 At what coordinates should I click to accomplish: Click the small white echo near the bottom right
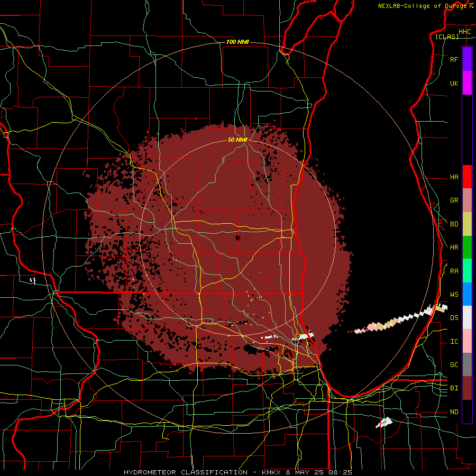coord(384,422)
